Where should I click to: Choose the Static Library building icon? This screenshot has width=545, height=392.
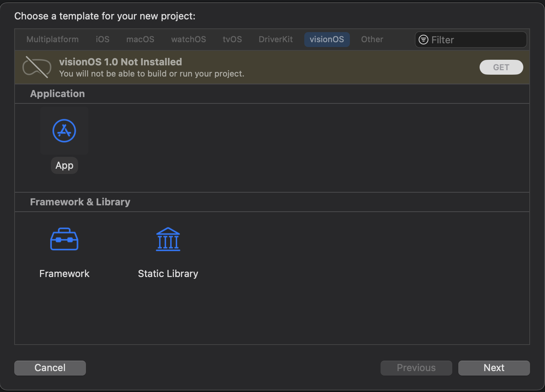pyautogui.click(x=168, y=239)
